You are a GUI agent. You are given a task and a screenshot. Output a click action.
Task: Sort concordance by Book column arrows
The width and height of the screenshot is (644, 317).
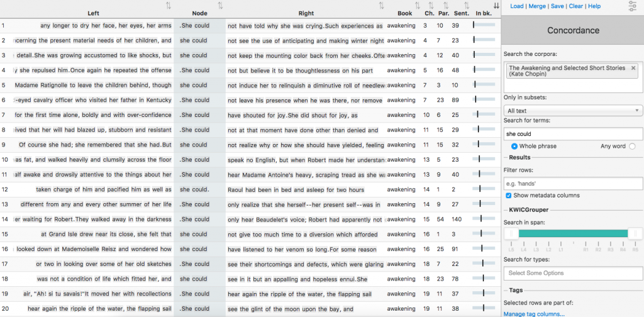[x=417, y=6]
